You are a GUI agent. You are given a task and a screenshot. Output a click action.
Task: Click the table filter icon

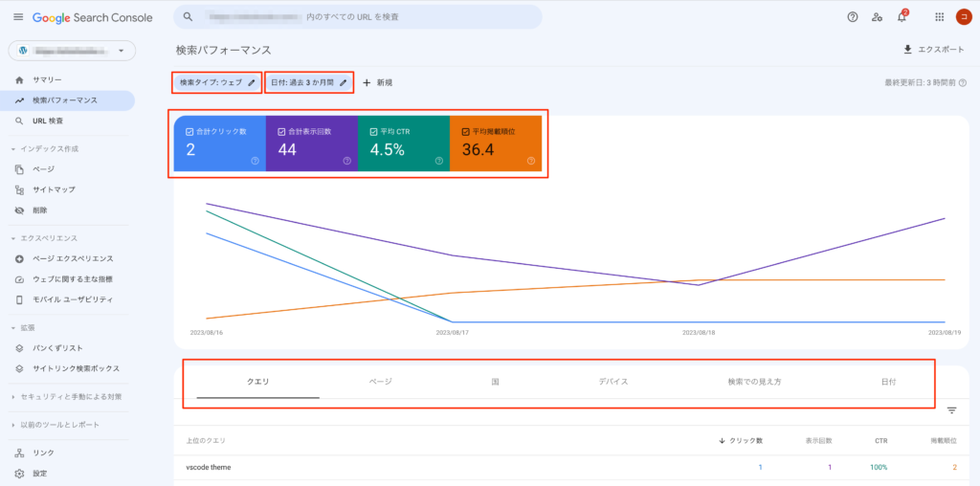pyautogui.click(x=952, y=410)
